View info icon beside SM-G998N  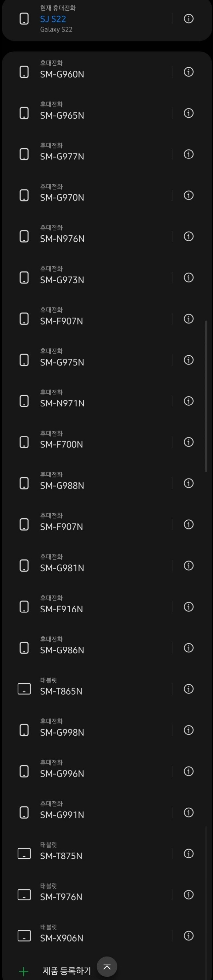[188, 730]
